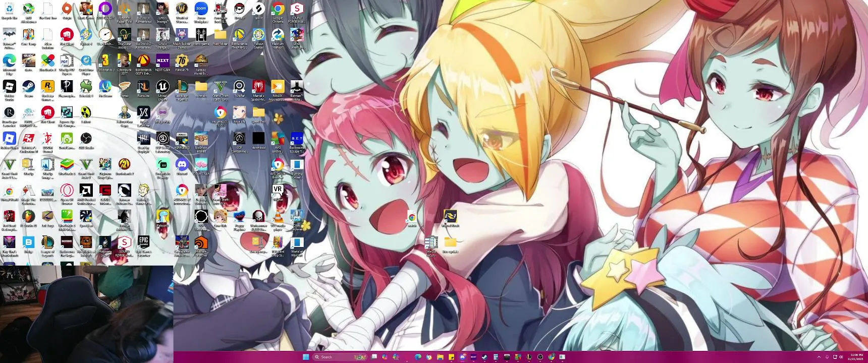Viewport: 868px width, 363px height.
Task: Select the Mech Builder Demo icon
Action: tap(182, 38)
